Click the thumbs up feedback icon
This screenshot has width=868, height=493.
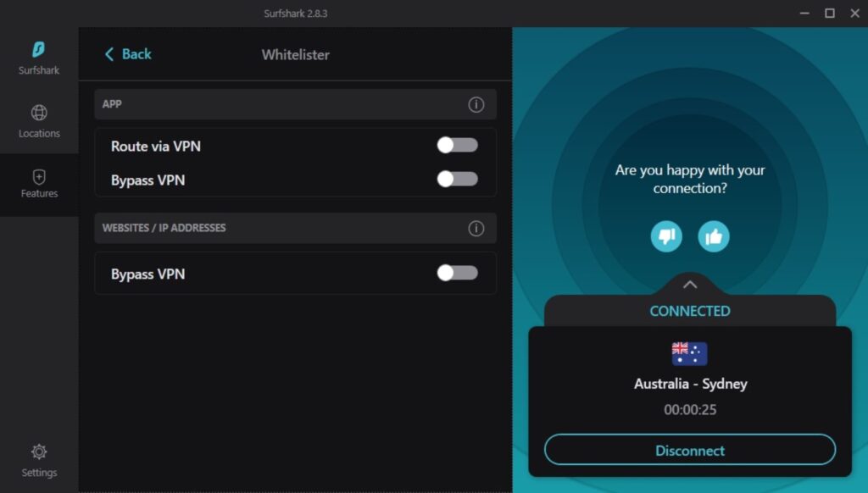pos(714,236)
